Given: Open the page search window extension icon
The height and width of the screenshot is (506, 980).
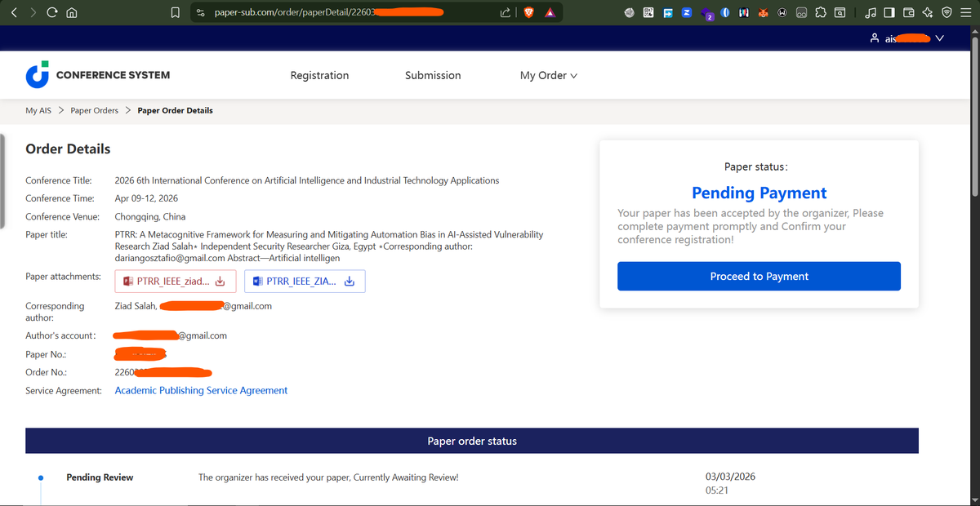Looking at the screenshot, I should 840,12.
